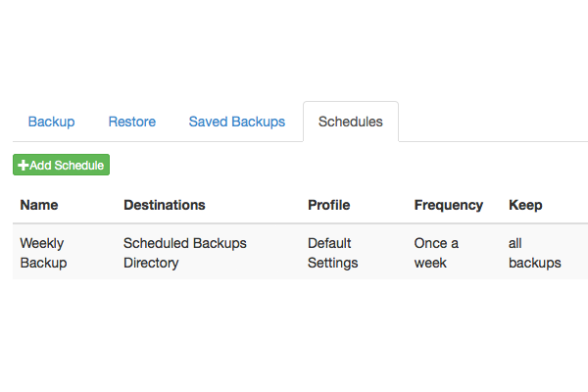Click the Destinations column header
Screen dimensions: 588x392
(x=165, y=205)
